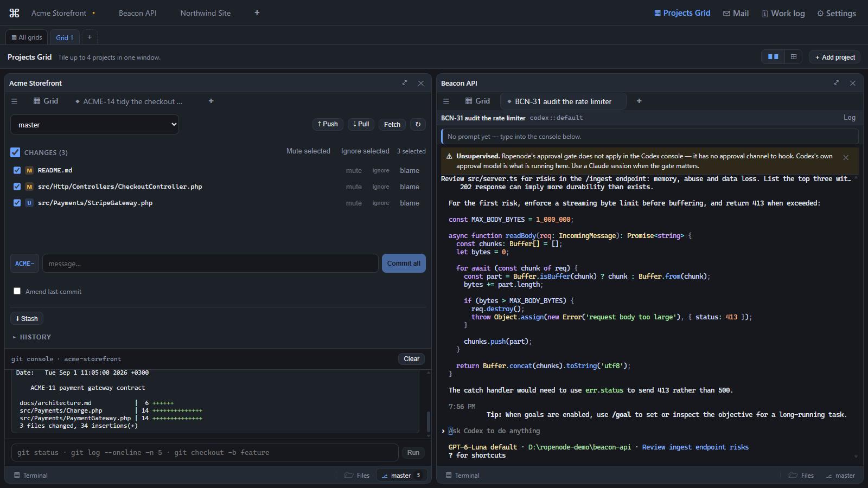868x488 pixels.
Task: Click the git command input field
Action: (205, 453)
